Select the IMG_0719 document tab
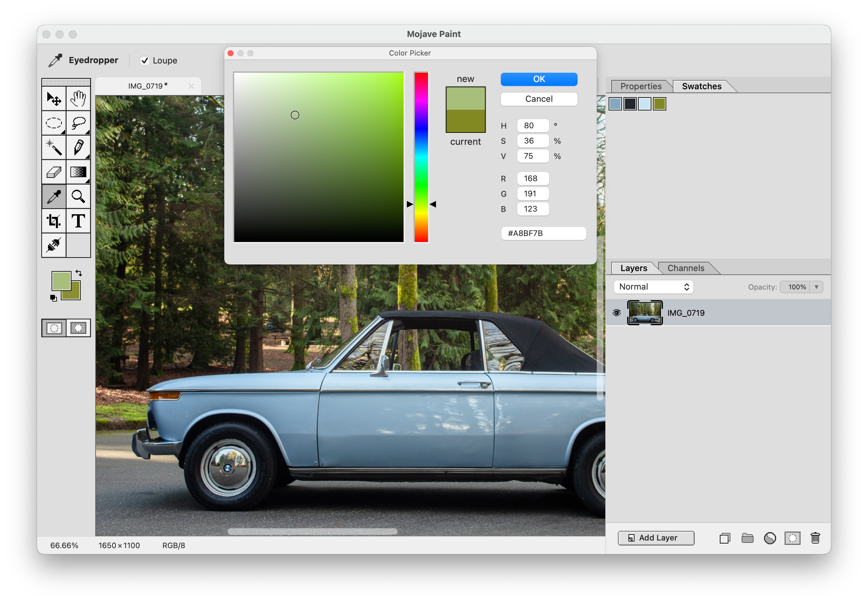Image resolution: width=868 pixels, height=603 pixels. click(148, 86)
